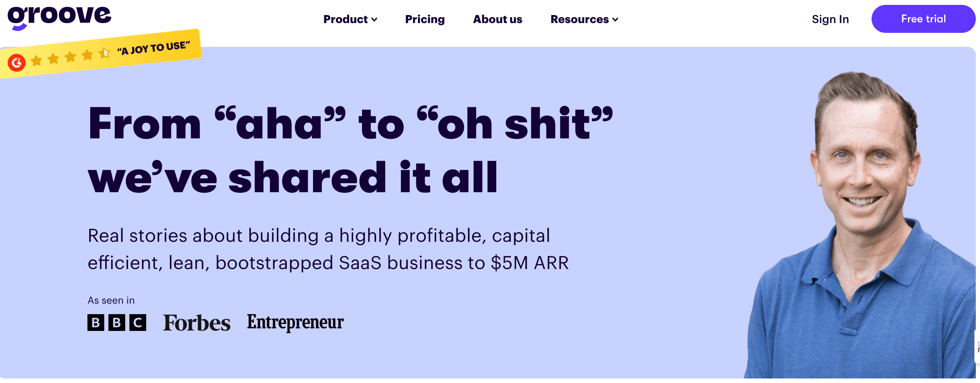Open the About us page

(497, 19)
